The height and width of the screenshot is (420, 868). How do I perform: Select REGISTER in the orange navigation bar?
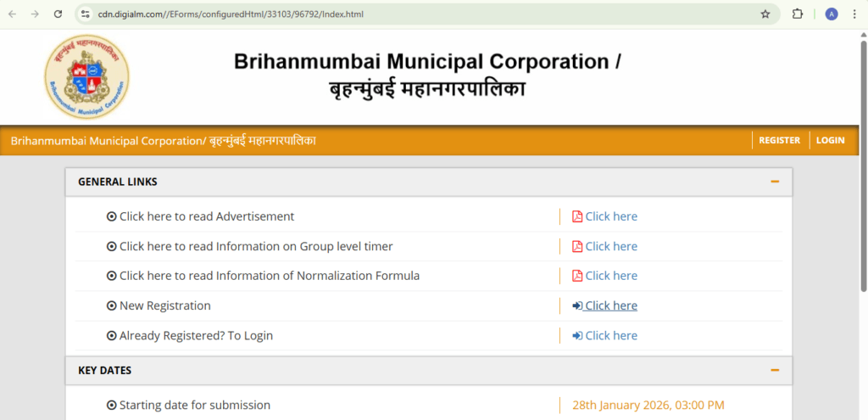click(779, 140)
